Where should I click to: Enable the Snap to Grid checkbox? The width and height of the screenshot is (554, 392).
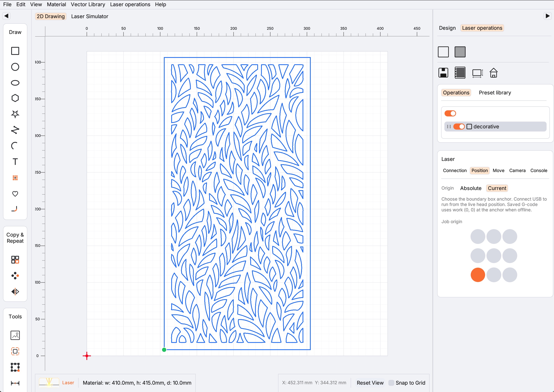pos(391,383)
